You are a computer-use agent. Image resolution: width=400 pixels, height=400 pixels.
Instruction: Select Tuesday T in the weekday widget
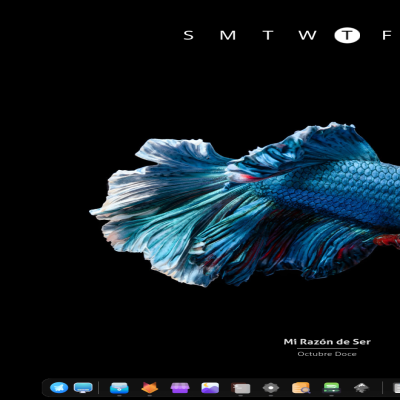tap(268, 35)
